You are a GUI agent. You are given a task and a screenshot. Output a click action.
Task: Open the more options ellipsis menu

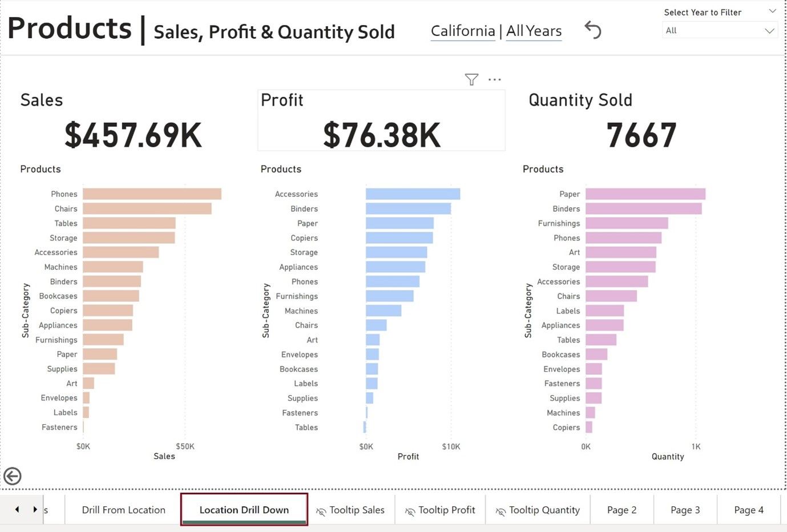tap(495, 79)
